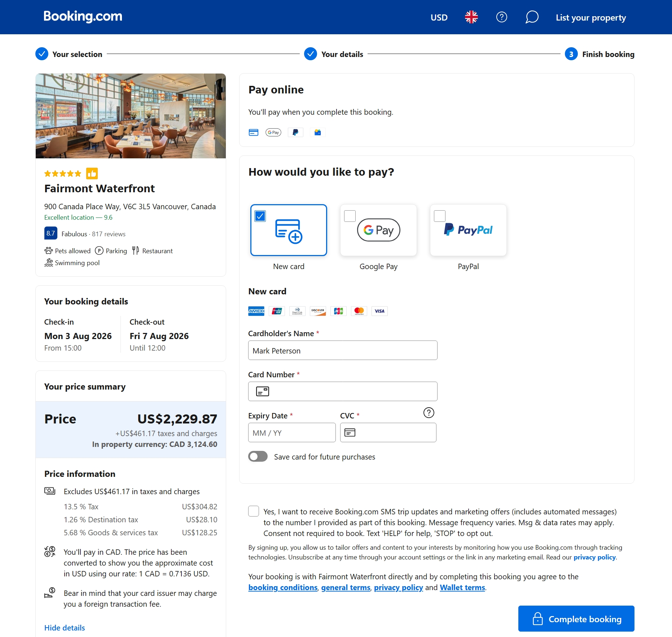Click the Excellent location — 9.6 text
This screenshot has height=637, width=672.
78,218
